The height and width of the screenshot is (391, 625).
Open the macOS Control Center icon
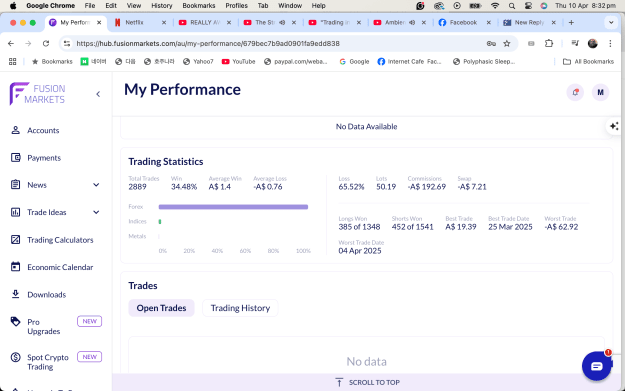(528, 6)
